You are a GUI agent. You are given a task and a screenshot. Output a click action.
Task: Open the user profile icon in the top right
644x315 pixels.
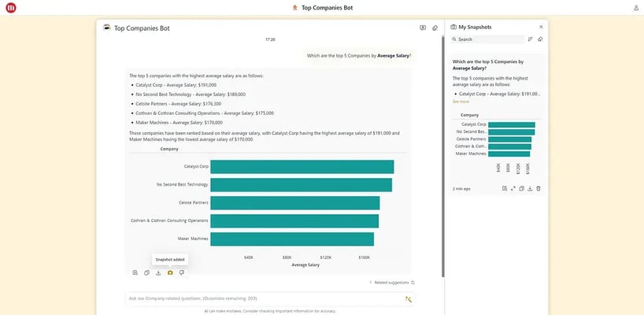[x=636, y=8]
